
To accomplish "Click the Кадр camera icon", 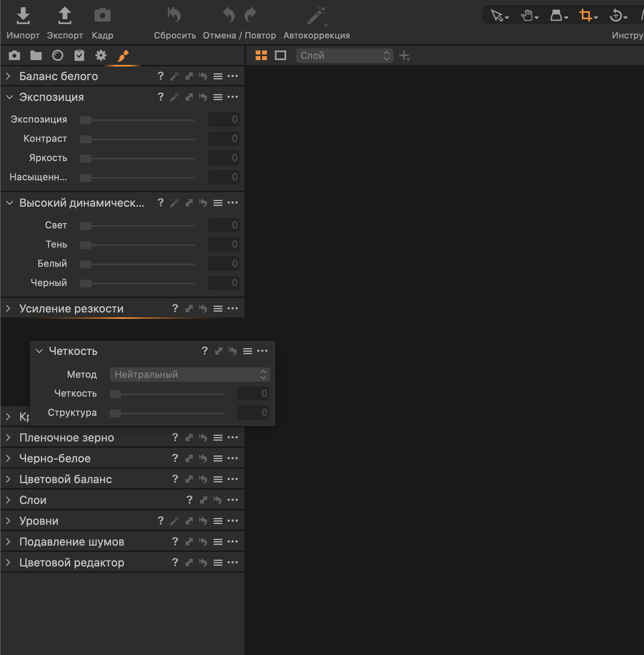I will [x=102, y=16].
